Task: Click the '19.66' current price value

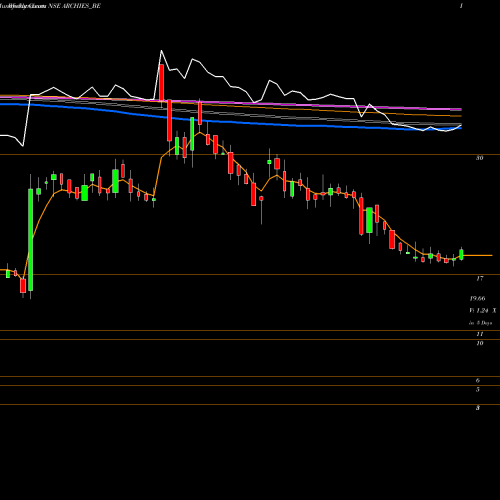Action: coord(477,298)
